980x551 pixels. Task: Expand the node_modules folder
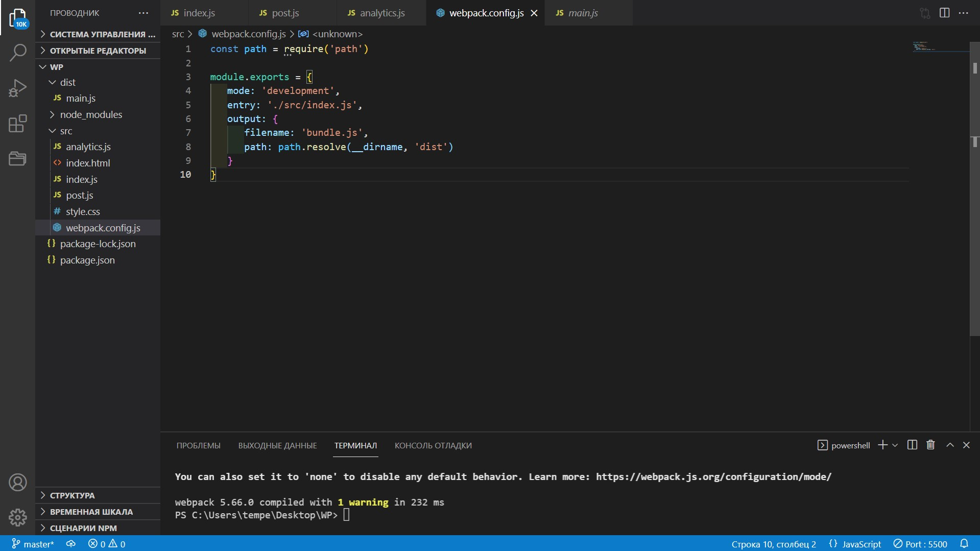coord(98,114)
